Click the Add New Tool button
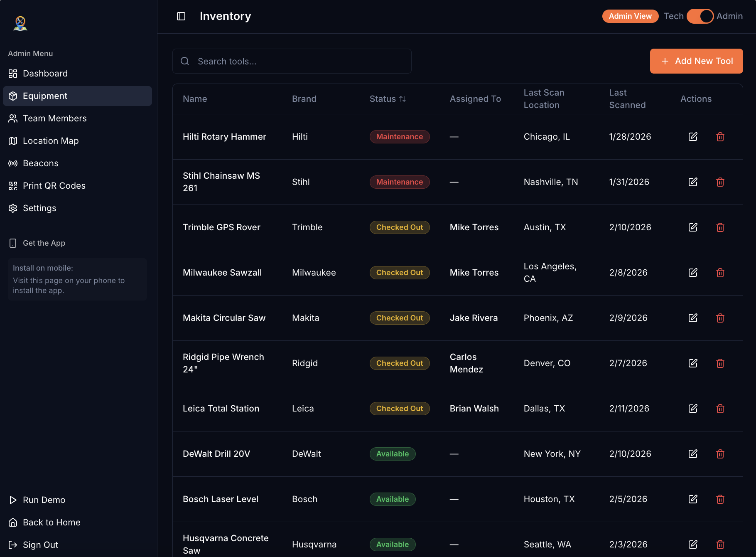This screenshot has width=756, height=557. (696, 61)
